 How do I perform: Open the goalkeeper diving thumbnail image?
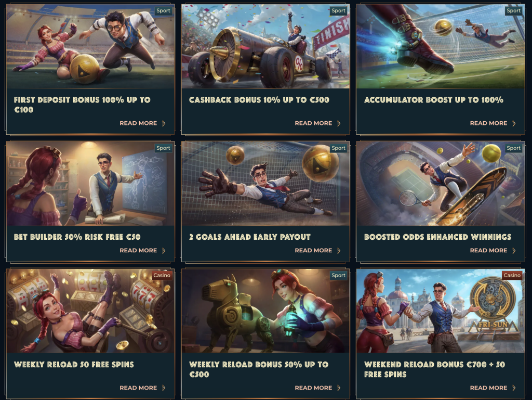[x=265, y=184]
